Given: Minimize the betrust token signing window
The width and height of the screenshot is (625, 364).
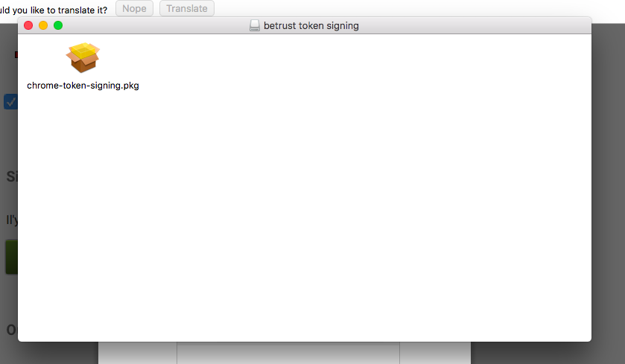Looking at the screenshot, I should (x=43, y=25).
